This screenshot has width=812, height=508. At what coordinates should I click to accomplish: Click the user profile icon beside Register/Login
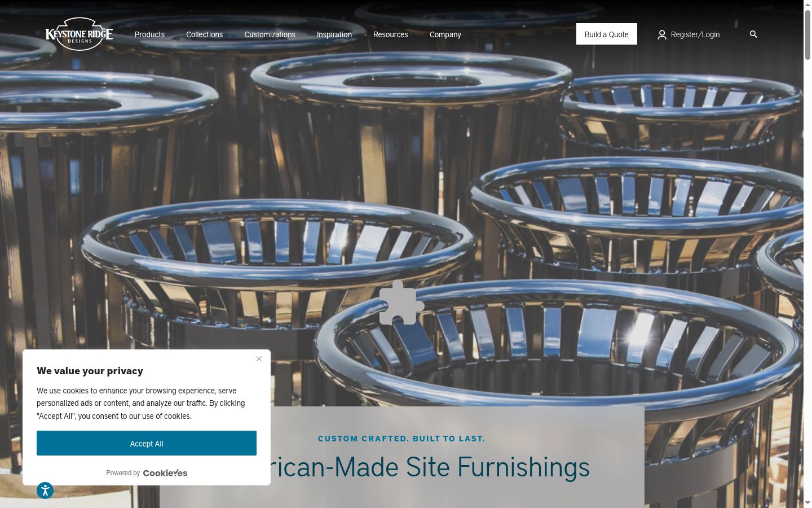click(x=662, y=34)
